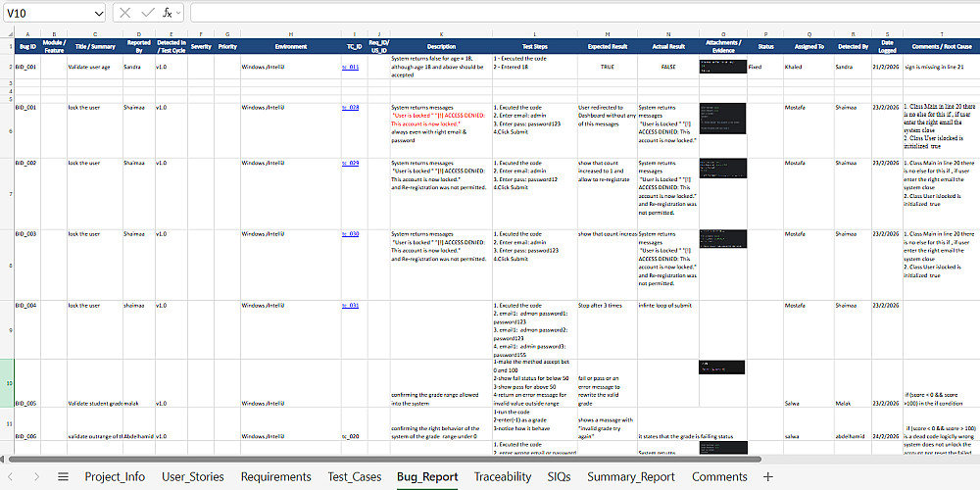The width and height of the screenshot is (980, 490).
Task: Select the cell showing FALSE
Action: tap(668, 67)
